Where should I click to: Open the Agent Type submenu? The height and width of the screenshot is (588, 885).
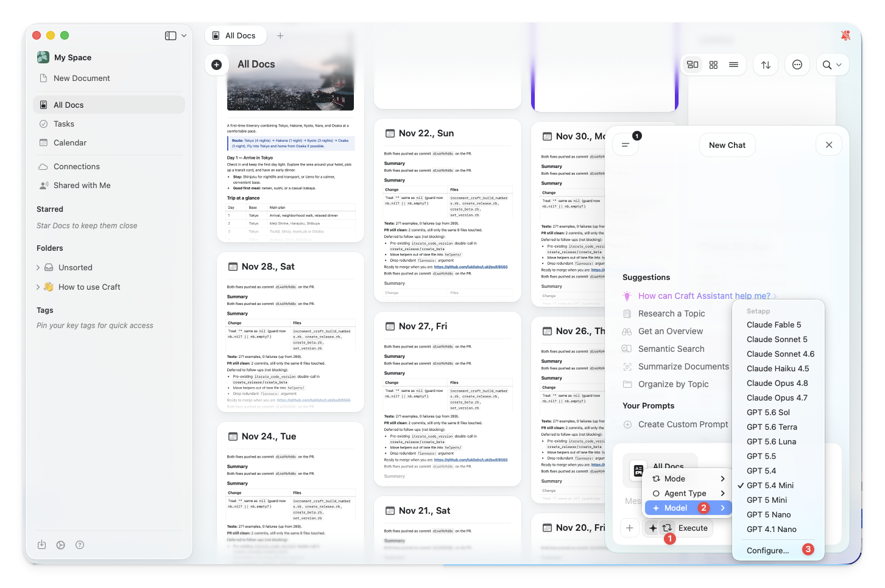[x=688, y=493]
